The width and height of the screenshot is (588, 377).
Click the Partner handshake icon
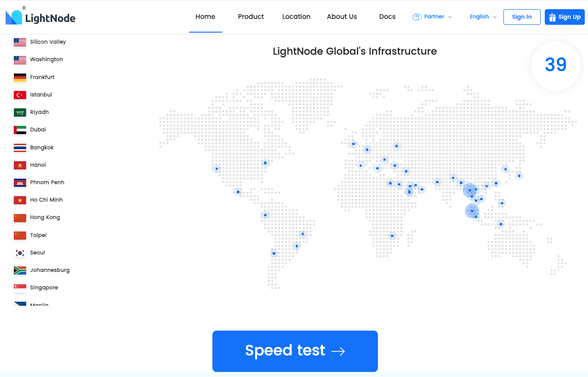click(x=417, y=17)
